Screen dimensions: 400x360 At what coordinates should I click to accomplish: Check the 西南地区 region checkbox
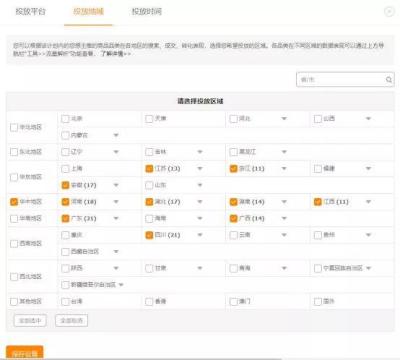point(14,244)
